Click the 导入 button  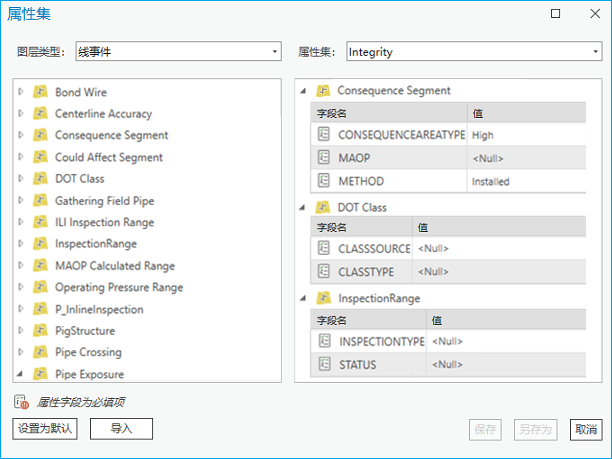[121, 429]
